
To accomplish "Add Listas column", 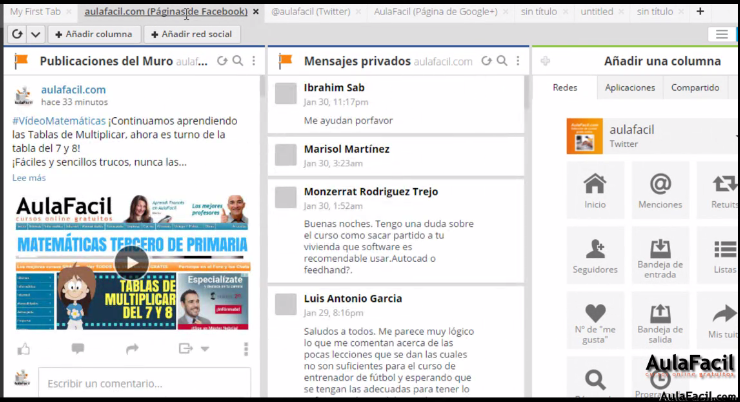I will click(718, 255).
